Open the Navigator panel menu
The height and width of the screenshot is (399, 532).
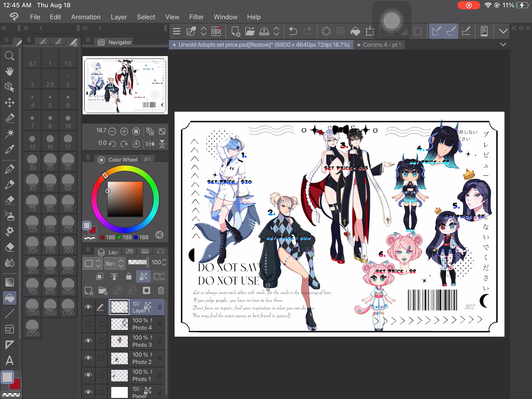click(88, 40)
